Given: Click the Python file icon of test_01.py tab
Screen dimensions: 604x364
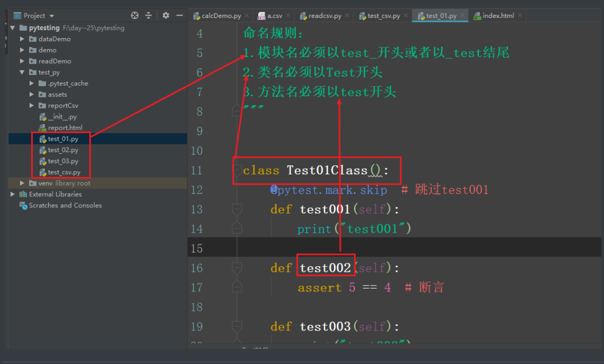Looking at the screenshot, I should (x=421, y=16).
